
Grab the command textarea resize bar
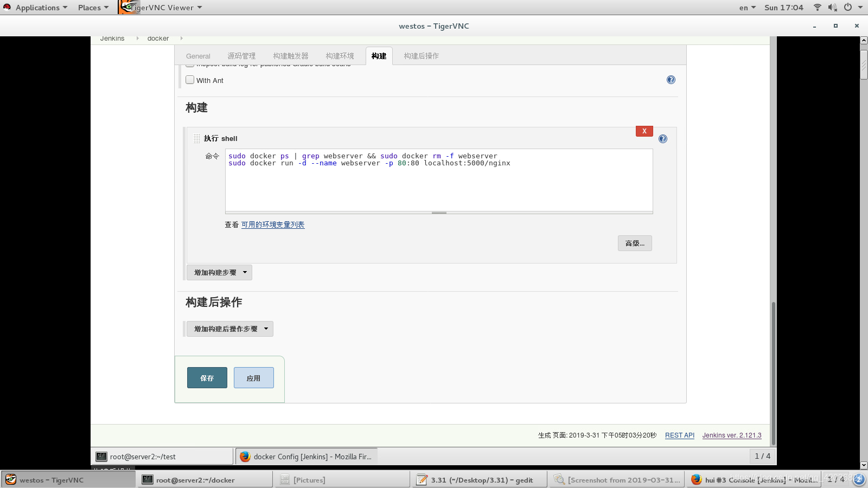439,213
